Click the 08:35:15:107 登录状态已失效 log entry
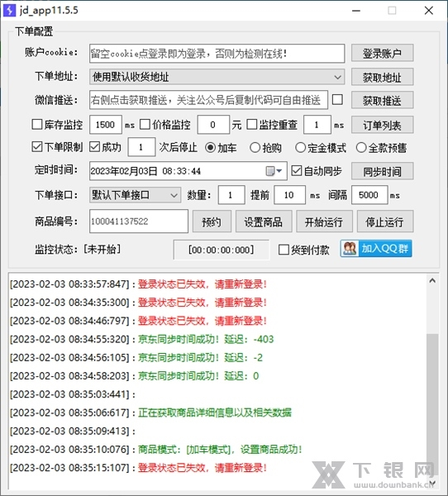The image size is (448, 496). [x=138, y=468]
